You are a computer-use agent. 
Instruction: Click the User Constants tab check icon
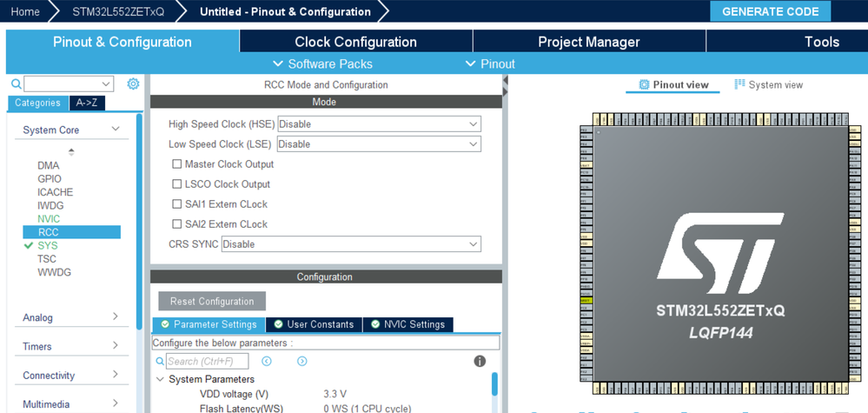coord(278,324)
